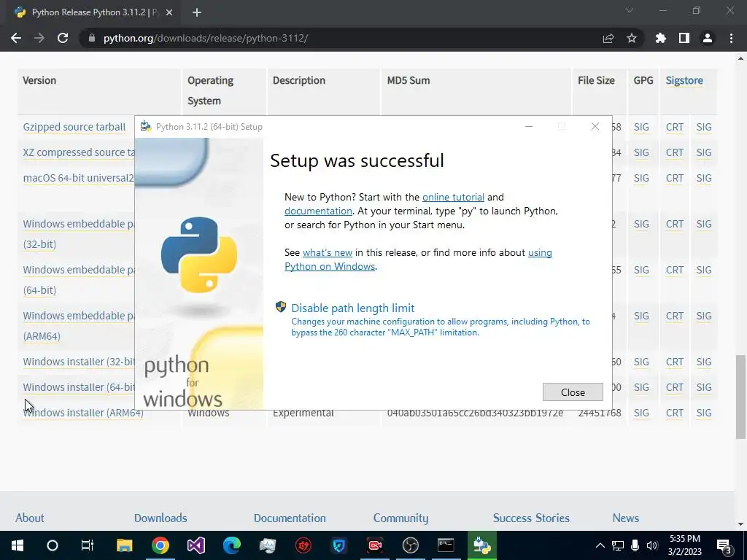747x560 pixels.
Task: Open OBS Studio from the taskbar
Action: pyautogui.click(x=410, y=545)
